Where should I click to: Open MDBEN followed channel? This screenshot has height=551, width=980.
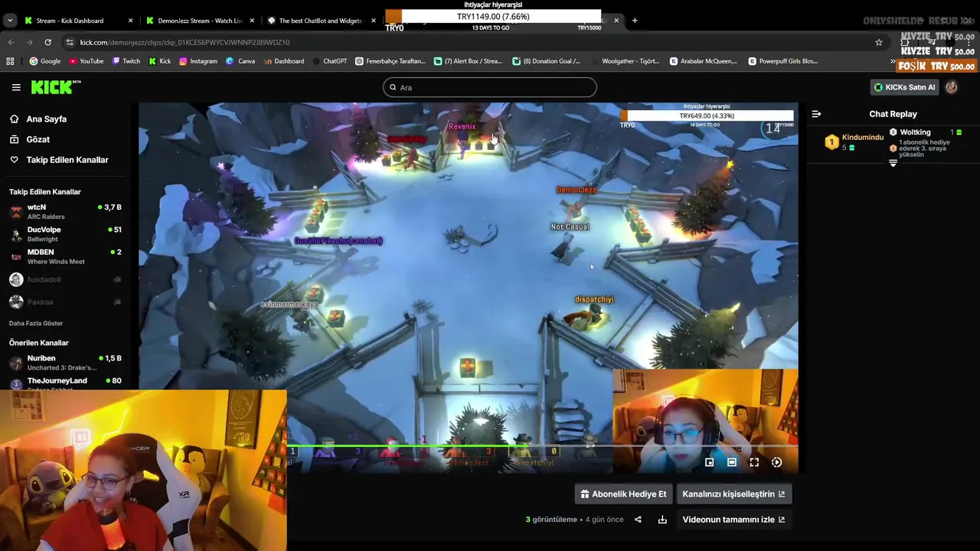(65, 256)
